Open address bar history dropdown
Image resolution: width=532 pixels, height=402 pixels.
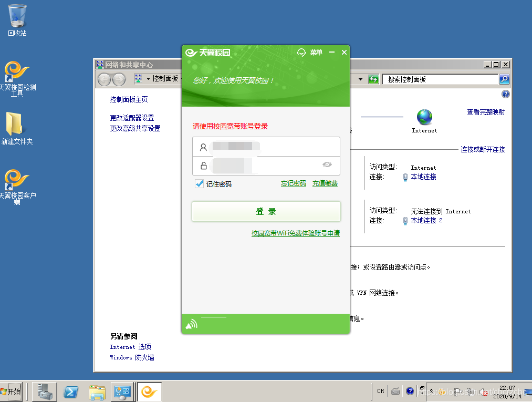[360, 79]
